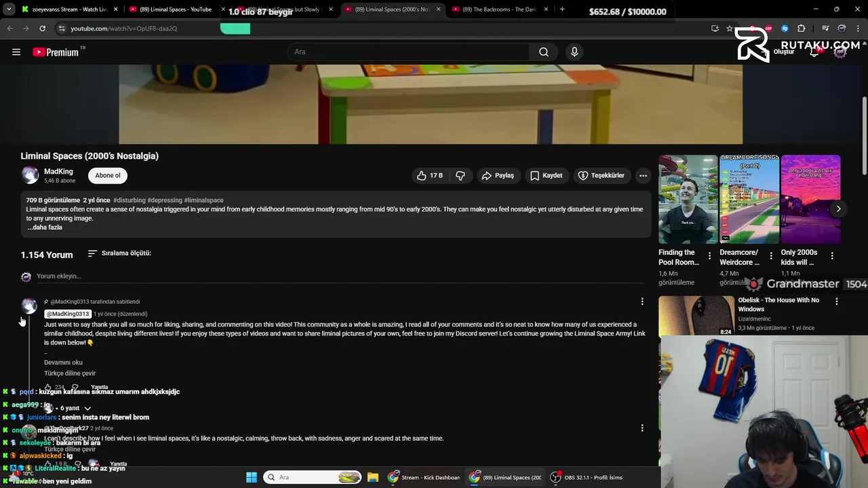Open the tab search dropdown
This screenshot has height=488, width=868.
tap(9, 9)
